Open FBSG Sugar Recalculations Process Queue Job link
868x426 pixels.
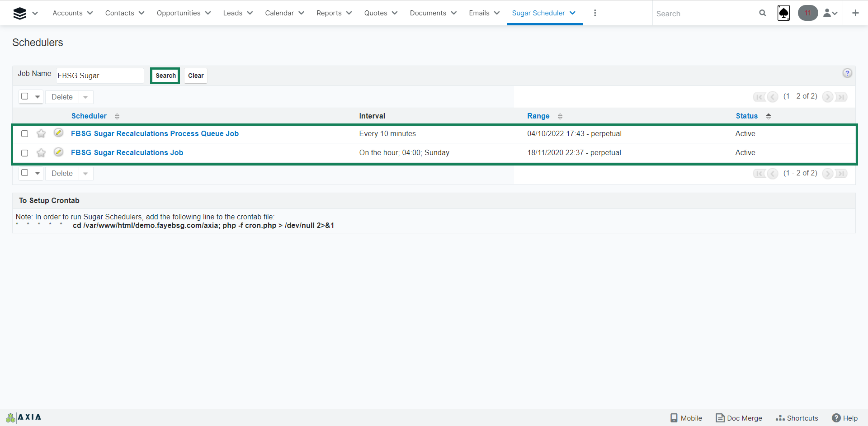point(155,134)
